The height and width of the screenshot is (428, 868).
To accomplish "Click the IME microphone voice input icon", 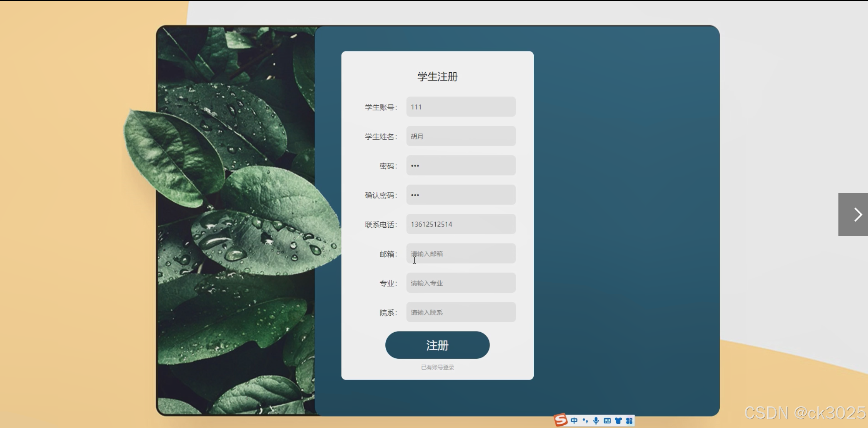I will (596, 421).
